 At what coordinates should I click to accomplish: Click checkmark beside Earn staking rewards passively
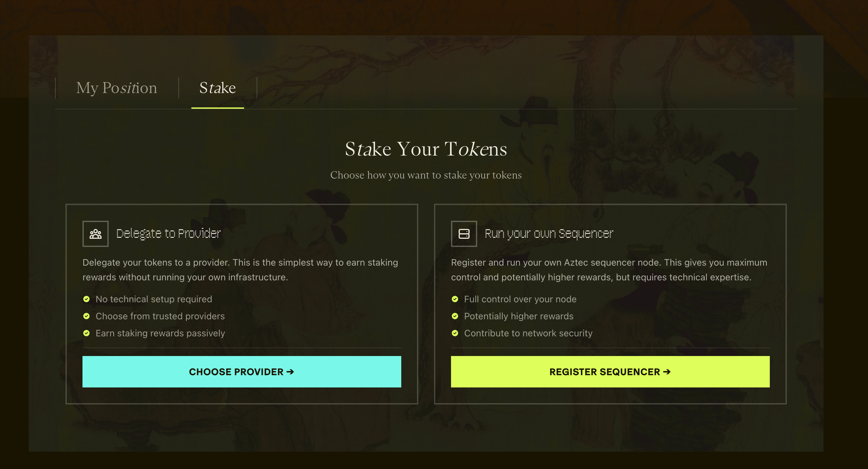(x=87, y=333)
